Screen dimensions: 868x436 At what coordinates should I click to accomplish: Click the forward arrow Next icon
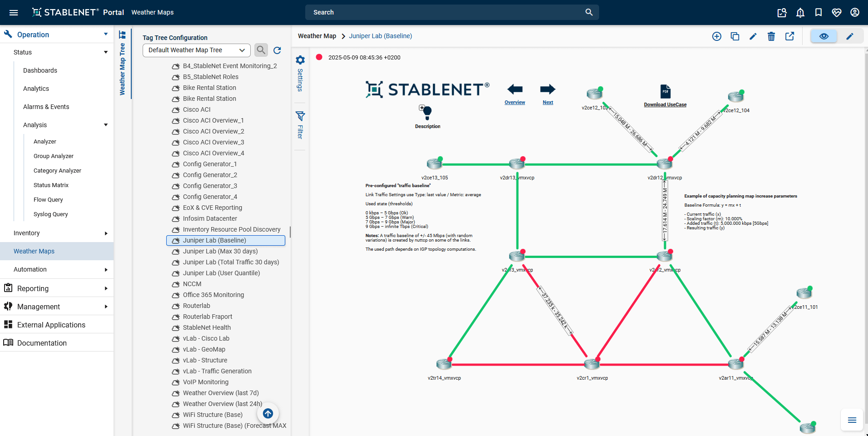coord(548,89)
